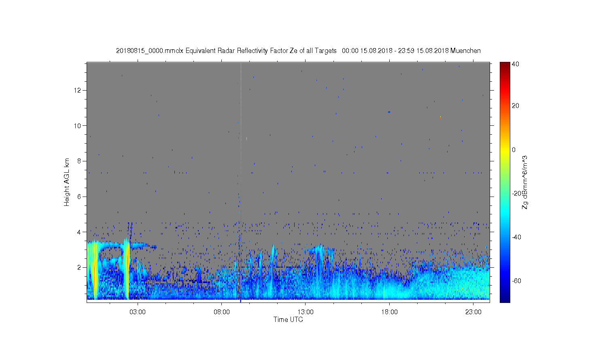Click the plot title text
This screenshot has width=607, height=364.
click(298, 51)
